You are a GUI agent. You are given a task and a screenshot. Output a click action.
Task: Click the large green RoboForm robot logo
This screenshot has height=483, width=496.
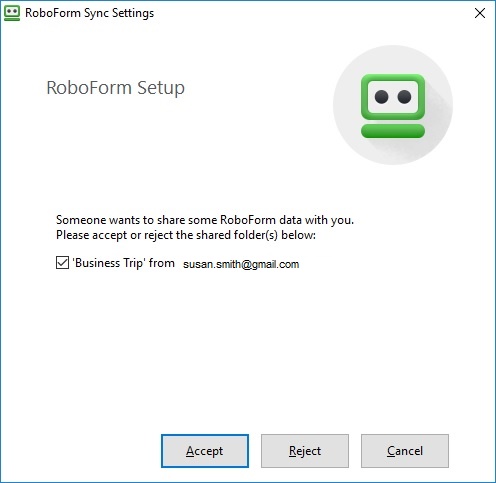(393, 106)
